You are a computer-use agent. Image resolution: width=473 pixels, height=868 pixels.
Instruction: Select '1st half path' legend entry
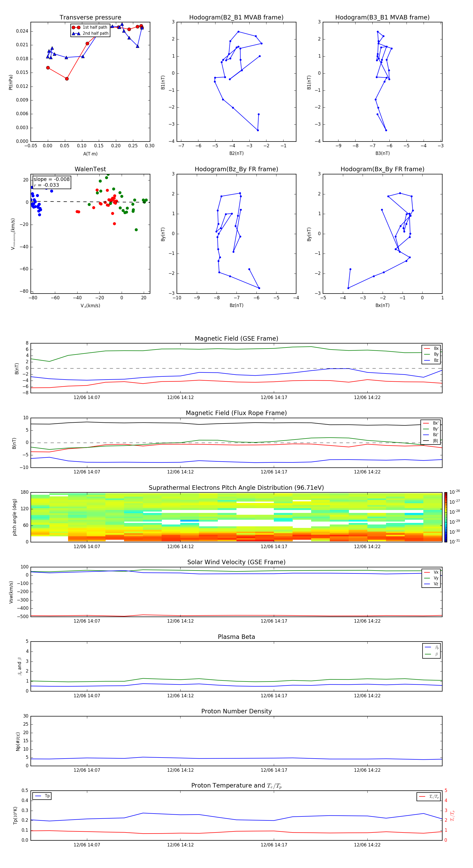click(90, 27)
